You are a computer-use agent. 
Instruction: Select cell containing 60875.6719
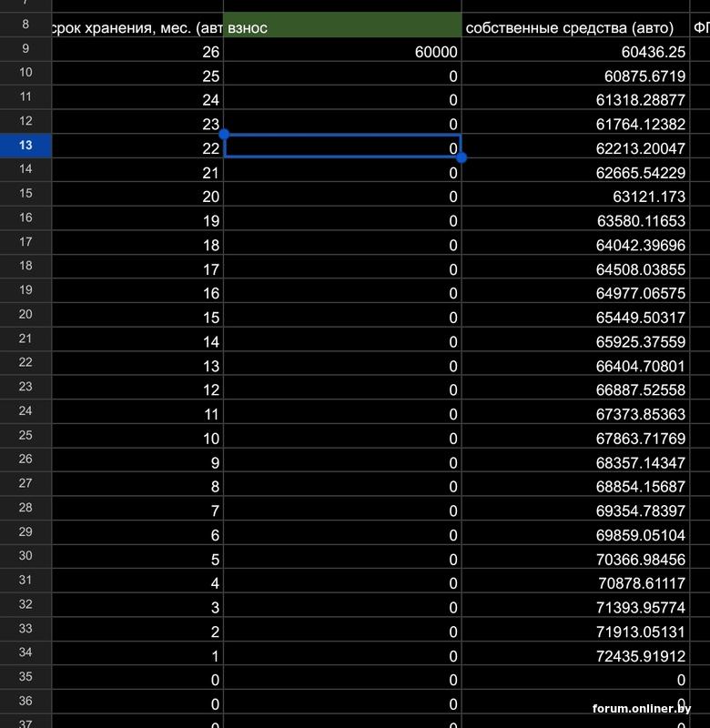575,74
